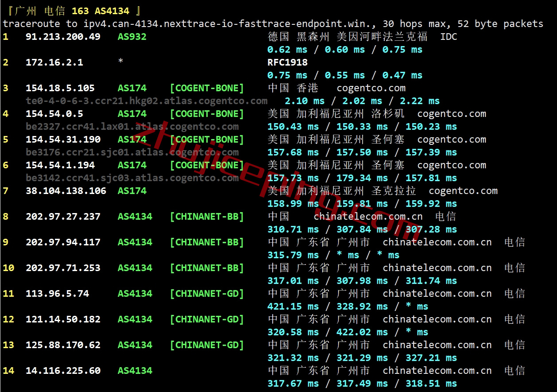The width and height of the screenshot is (557, 392).
Task: Click latency value 310.71 ms
Action: 293,229
